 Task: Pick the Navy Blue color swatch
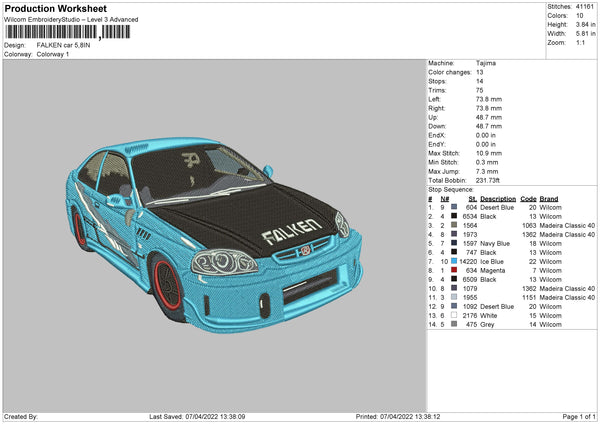pyautogui.click(x=454, y=243)
